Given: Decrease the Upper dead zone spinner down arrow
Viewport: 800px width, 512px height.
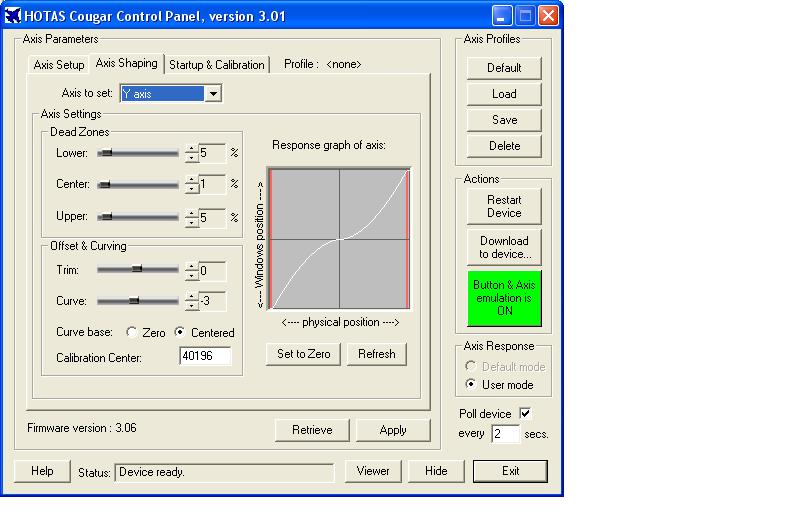Looking at the screenshot, I should pyautogui.click(x=192, y=221).
